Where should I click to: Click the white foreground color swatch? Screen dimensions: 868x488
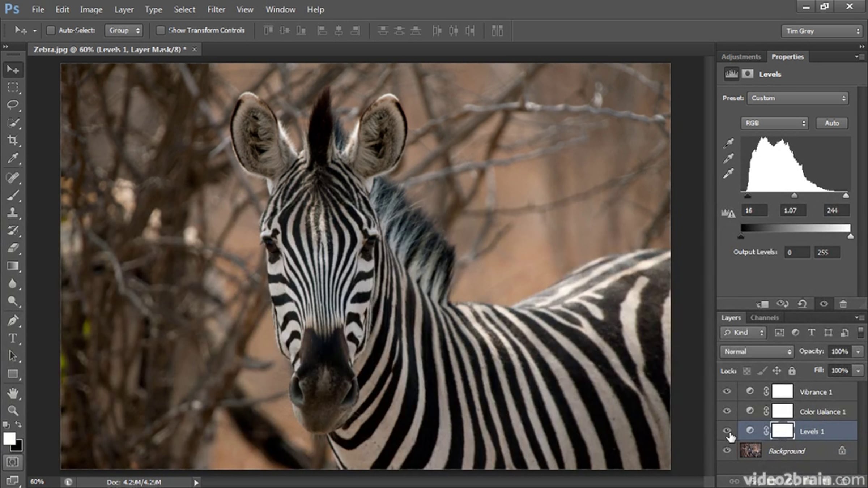[9, 438]
